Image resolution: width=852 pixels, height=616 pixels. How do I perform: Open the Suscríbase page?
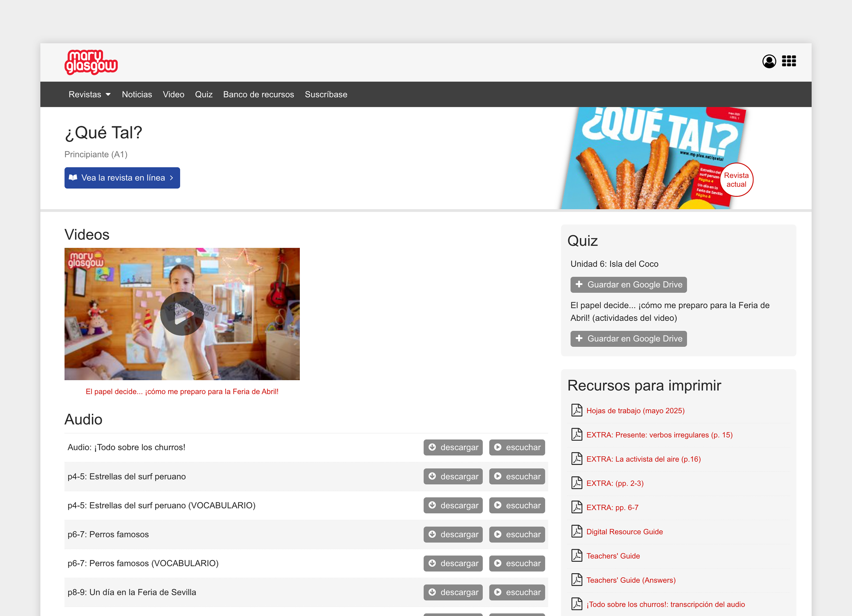pyautogui.click(x=326, y=94)
